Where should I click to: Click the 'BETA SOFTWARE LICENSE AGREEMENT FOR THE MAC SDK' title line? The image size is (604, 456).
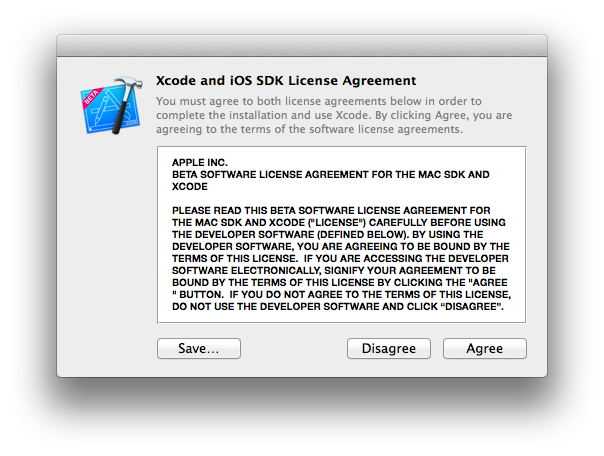tap(331, 174)
